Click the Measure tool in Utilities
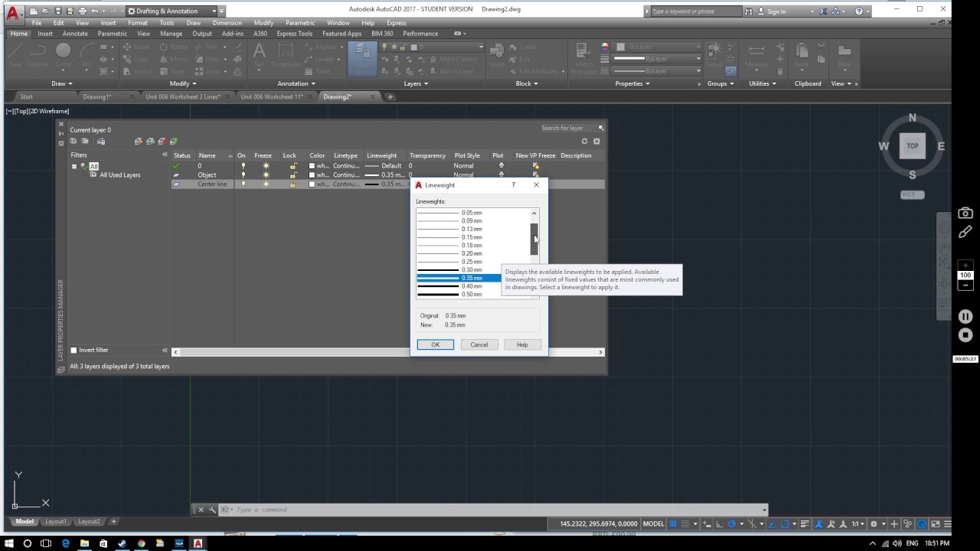This screenshot has height=551, width=980. [756, 55]
